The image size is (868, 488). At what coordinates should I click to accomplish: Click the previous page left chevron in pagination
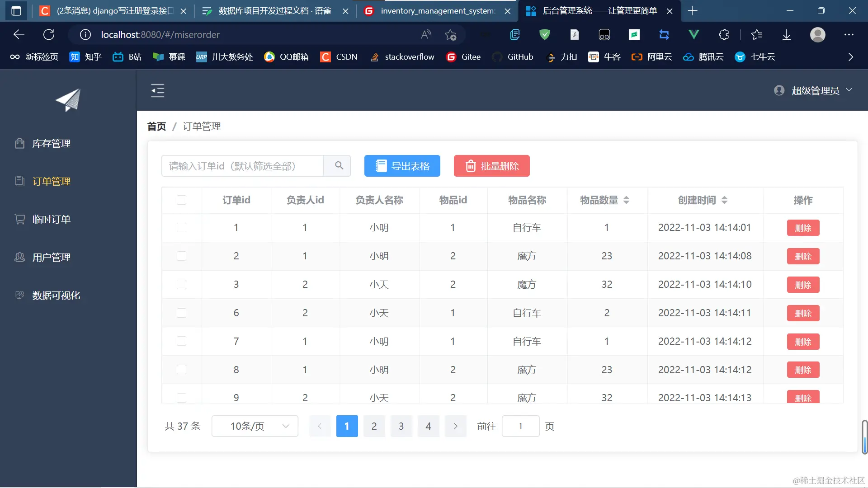tap(320, 426)
